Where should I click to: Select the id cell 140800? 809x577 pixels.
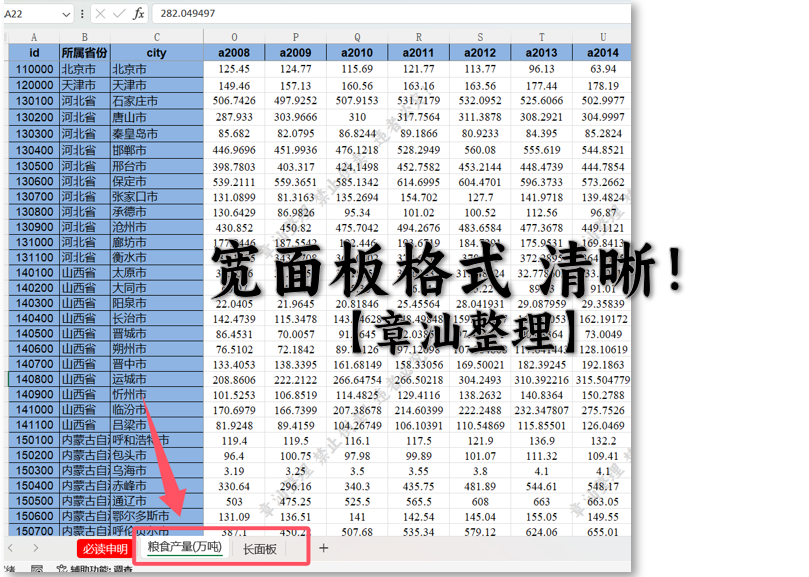click(x=34, y=379)
